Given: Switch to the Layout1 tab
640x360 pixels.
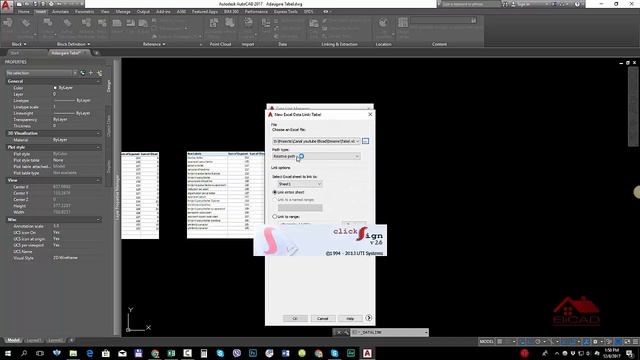Looking at the screenshot, I should pyautogui.click(x=34, y=340).
